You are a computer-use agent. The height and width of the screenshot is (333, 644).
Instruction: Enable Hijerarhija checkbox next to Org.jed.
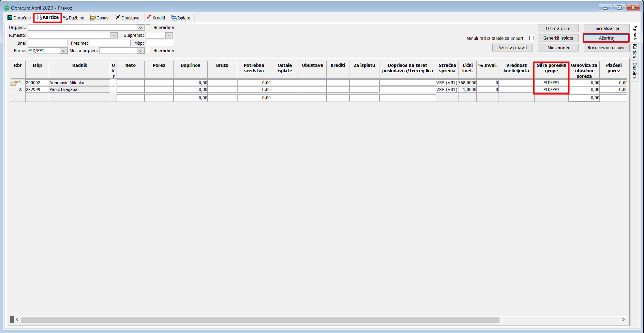point(148,27)
